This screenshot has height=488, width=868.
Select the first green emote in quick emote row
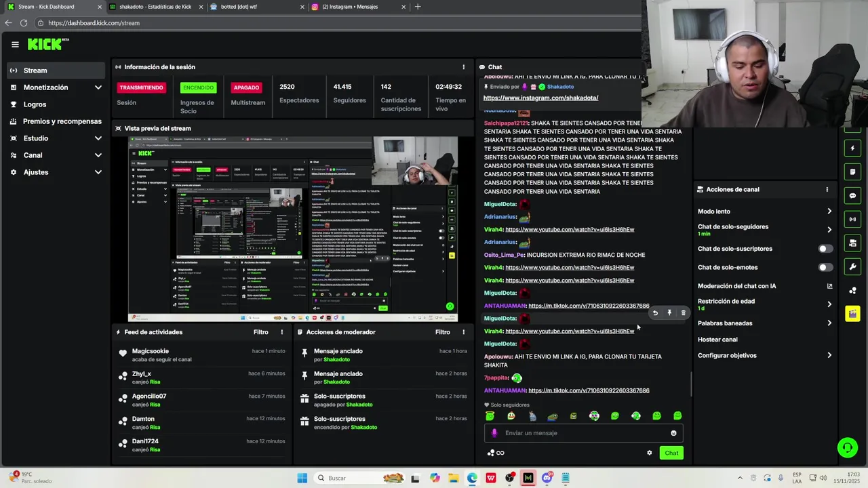pyautogui.click(x=490, y=416)
